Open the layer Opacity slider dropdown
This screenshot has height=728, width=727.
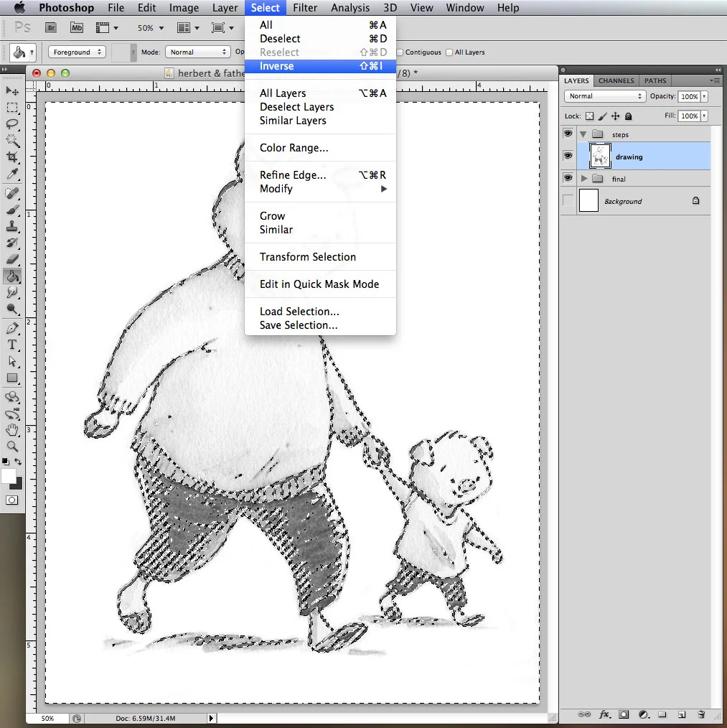coord(705,96)
